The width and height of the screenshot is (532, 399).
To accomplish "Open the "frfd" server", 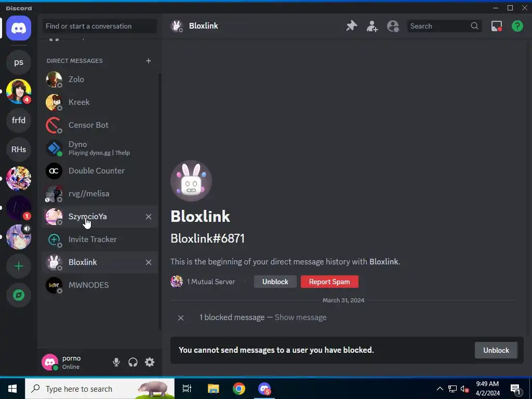I will pos(19,120).
